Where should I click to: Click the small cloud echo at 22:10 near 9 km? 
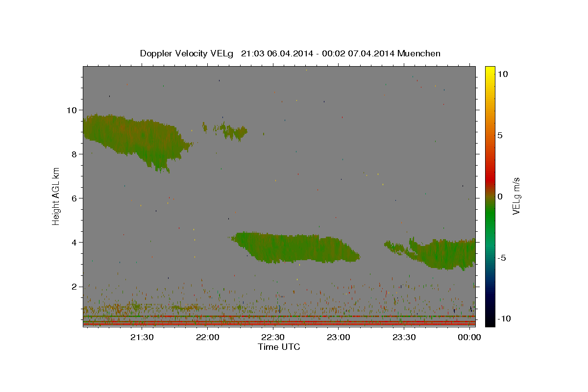[230, 131]
